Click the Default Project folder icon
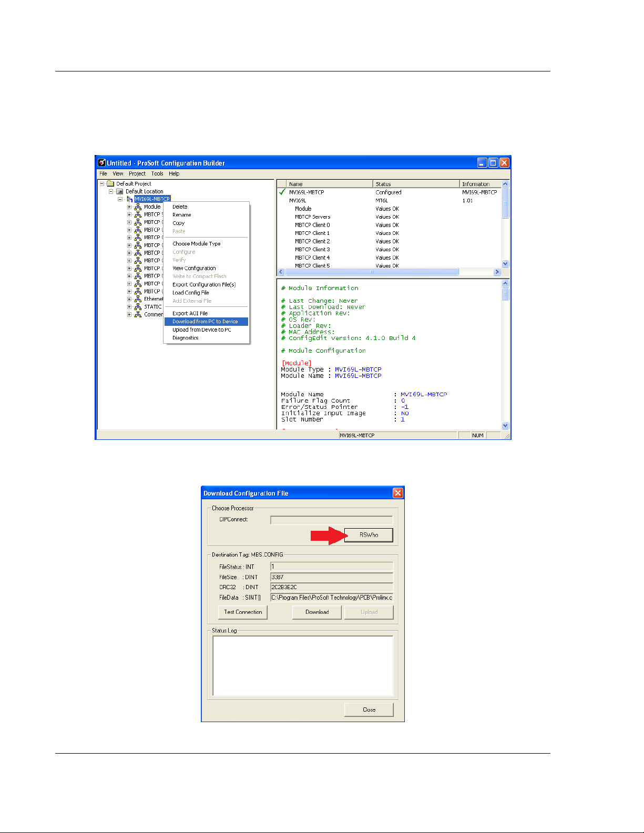This screenshot has width=644, height=833. point(110,184)
